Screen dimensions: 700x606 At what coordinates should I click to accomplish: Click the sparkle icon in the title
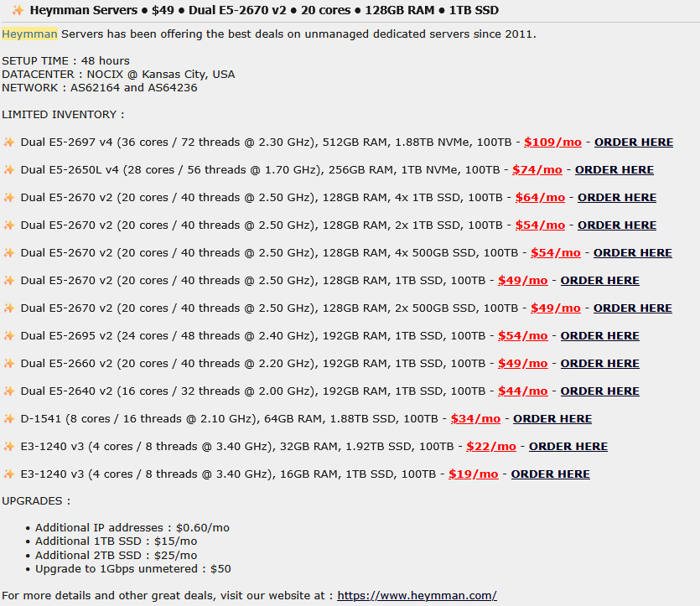[x=18, y=10]
